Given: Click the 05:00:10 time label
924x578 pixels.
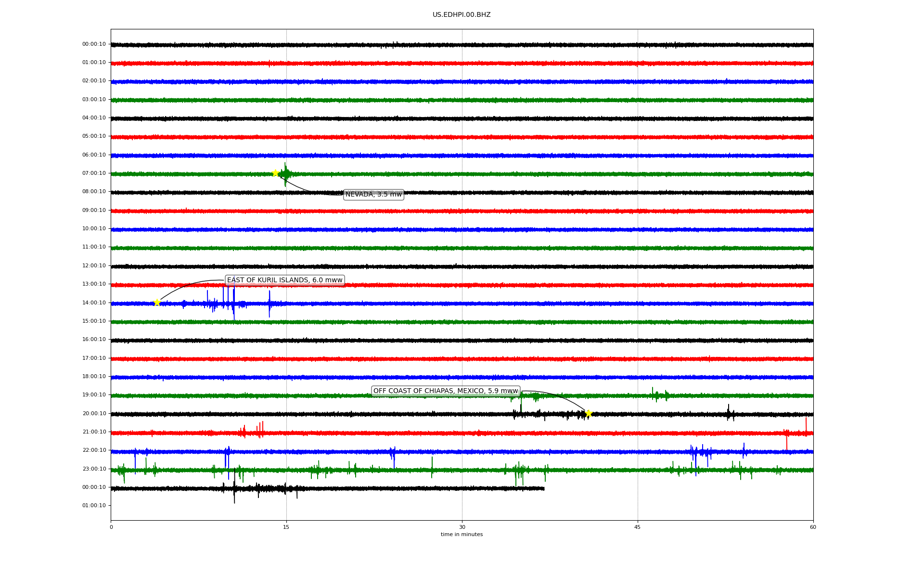Looking at the screenshot, I should coord(94,136).
